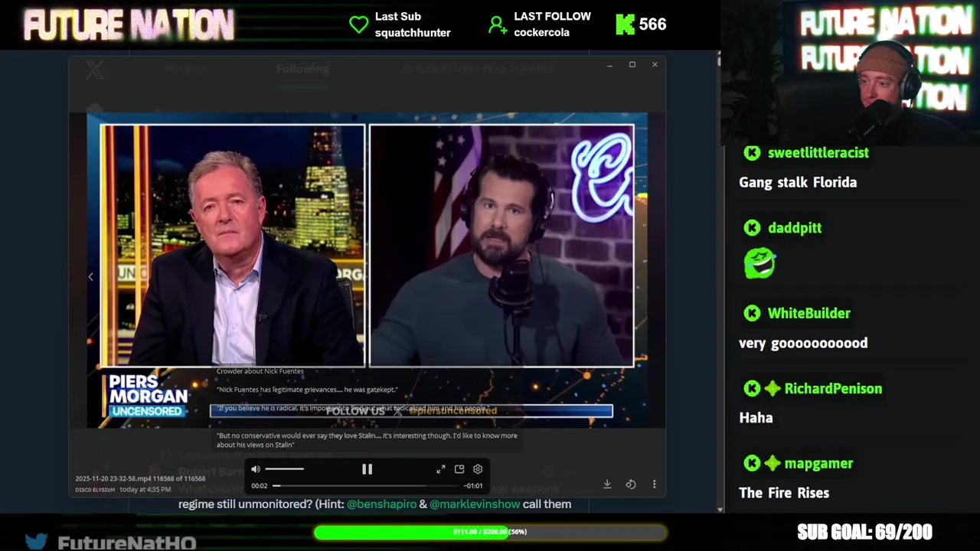Click the squatchhunter last sub name
Screen dimensions: 980x551
pyautogui.click(x=413, y=33)
